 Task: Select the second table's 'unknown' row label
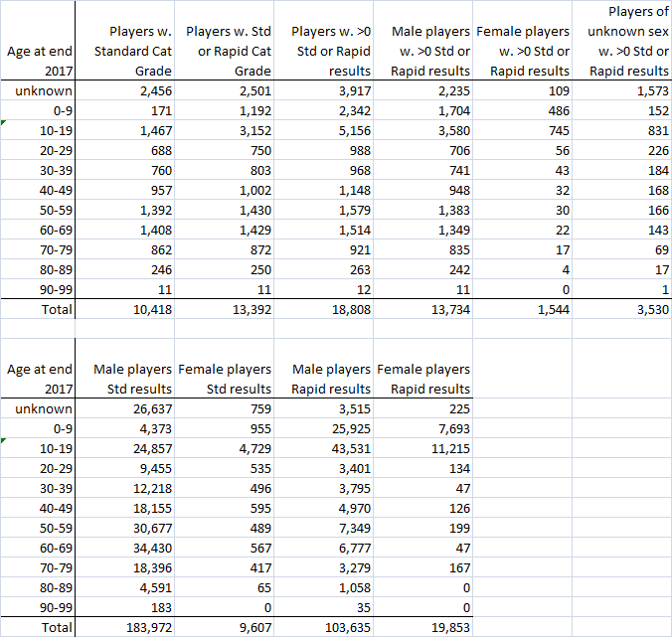tap(38, 408)
